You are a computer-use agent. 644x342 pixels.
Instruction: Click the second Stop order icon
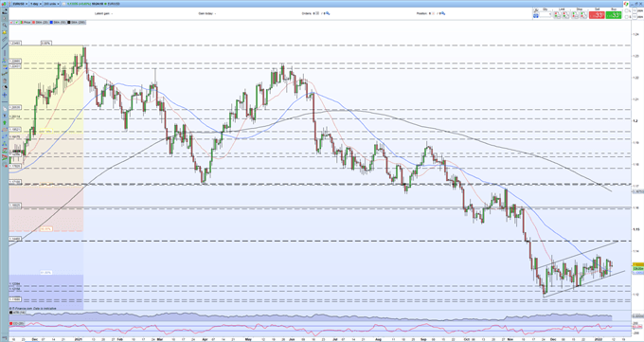[582, 15]
